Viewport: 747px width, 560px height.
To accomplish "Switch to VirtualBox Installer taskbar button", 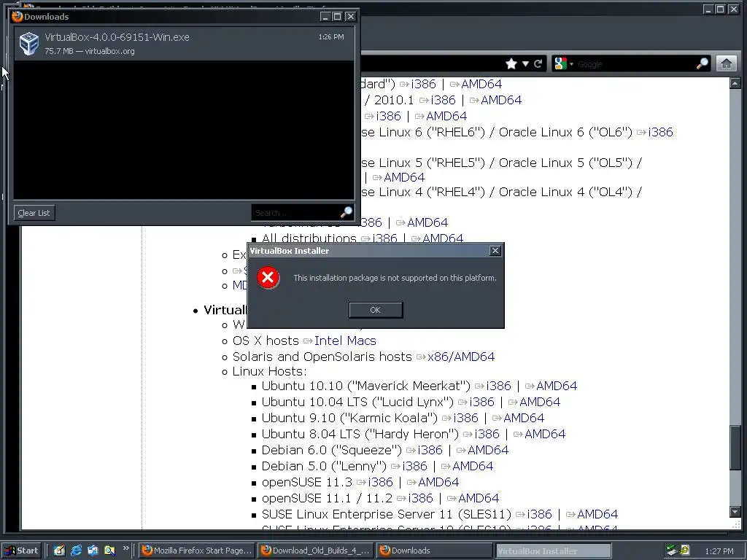I will [x=553, y=551].
